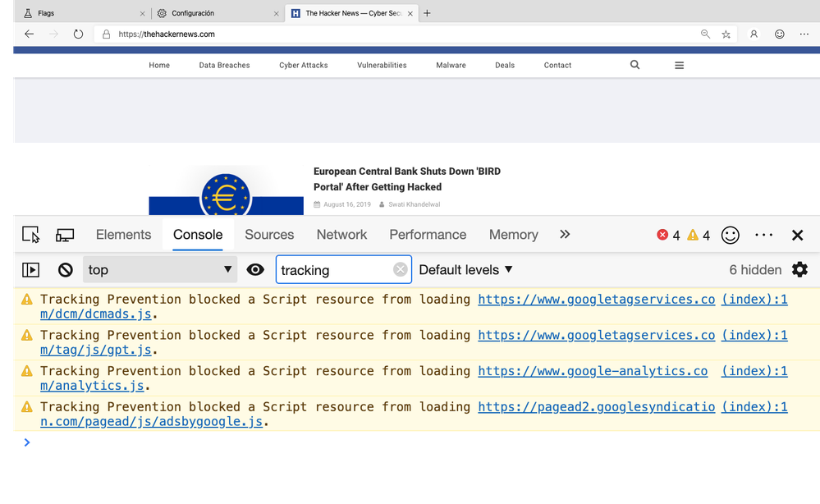Open console settings gear

click(x=799, y=270)
